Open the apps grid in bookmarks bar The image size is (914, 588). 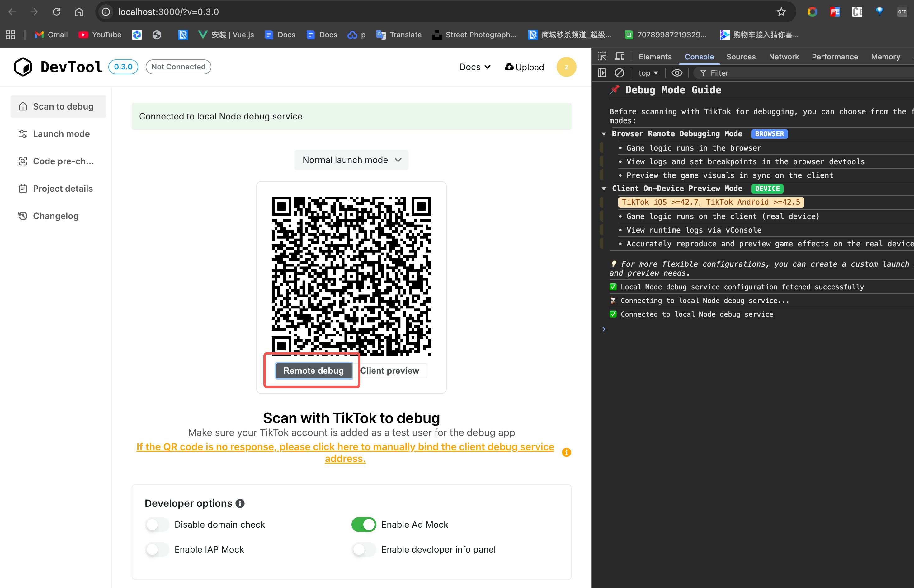click(x=11, y=35)
